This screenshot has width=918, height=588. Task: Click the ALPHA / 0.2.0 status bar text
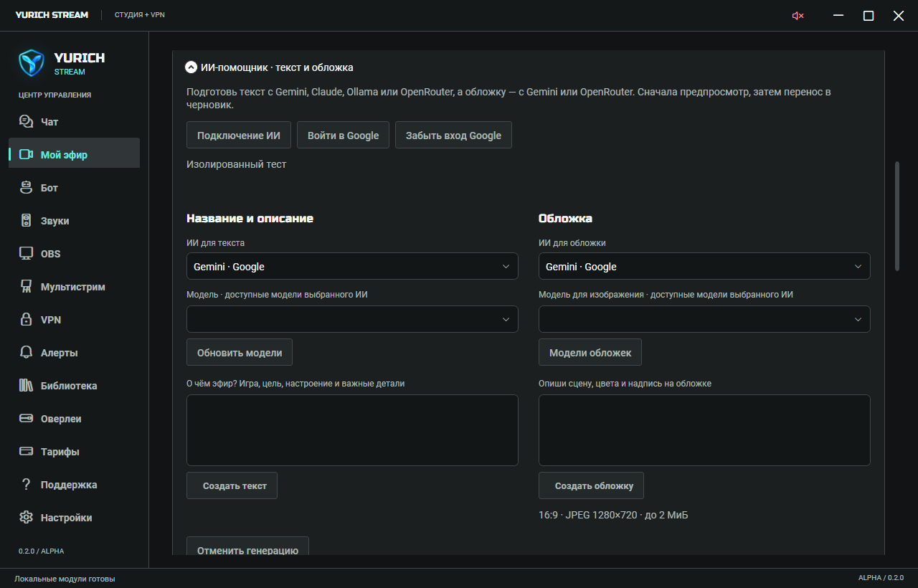coord(881,578)
